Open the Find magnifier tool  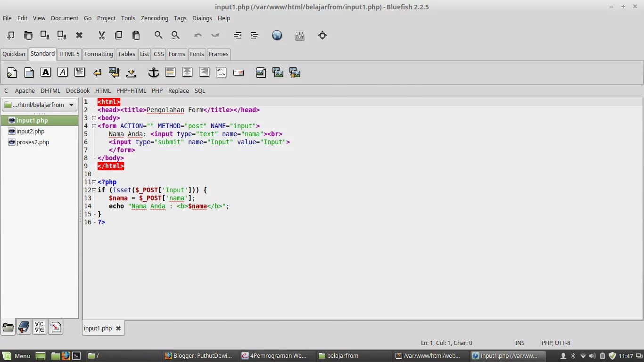[x=158, y=35]
